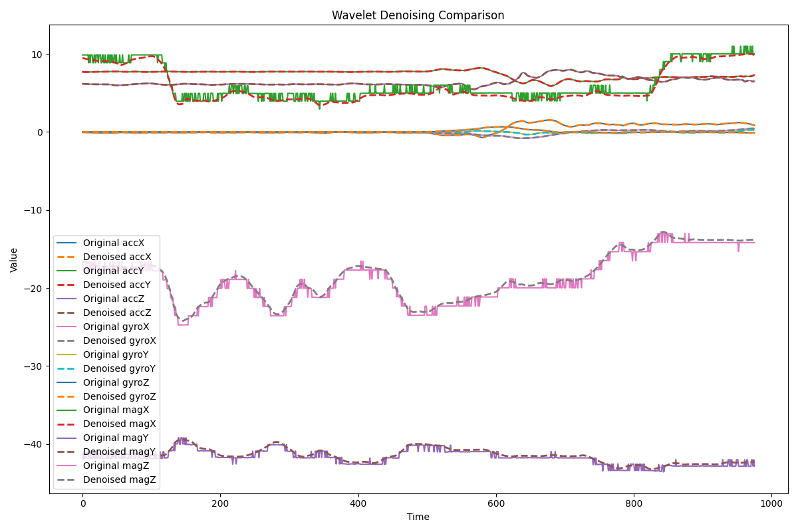Click the 'Original gyroY' legend label

tap(116, 354)
